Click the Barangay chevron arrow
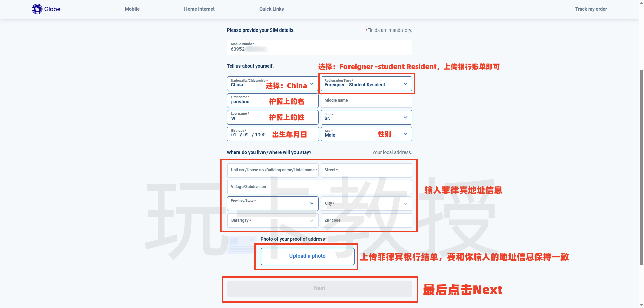 point(312,221)
